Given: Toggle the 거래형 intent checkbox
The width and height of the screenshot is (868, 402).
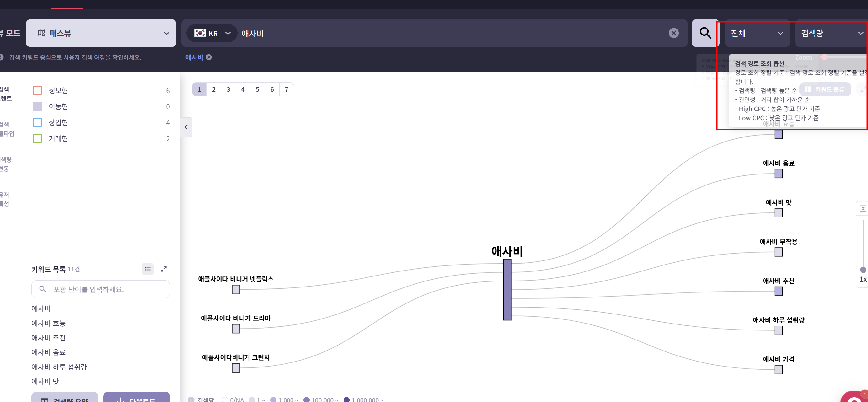Looking at the screenshot, I should click(x=37, y=138).
